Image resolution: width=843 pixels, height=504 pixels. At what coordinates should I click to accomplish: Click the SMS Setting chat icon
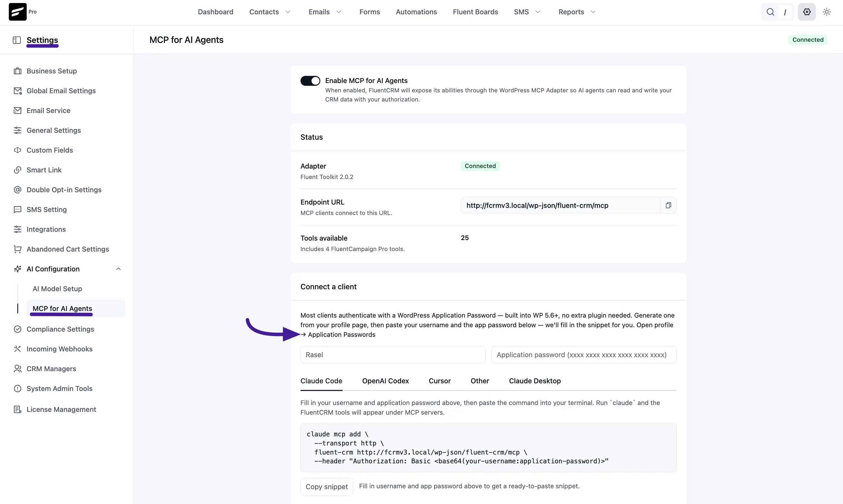tap(18, 210)
